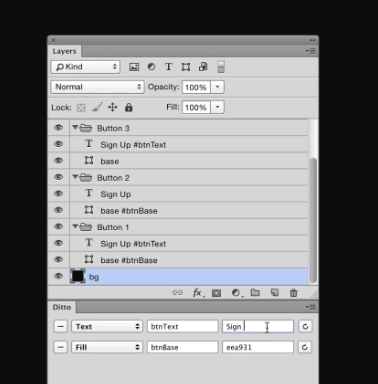The height and width of the screenshot is (384, 378).
Task: Click the btnBase variable field
Action: point(183,347)
